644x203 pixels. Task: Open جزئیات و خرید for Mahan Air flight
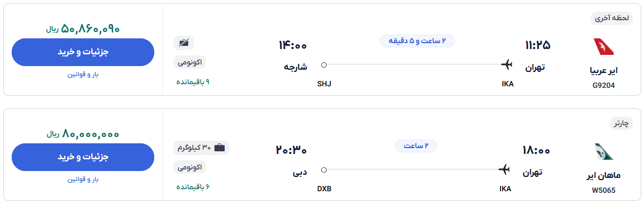pyautogui.click(x=83, y=157)
